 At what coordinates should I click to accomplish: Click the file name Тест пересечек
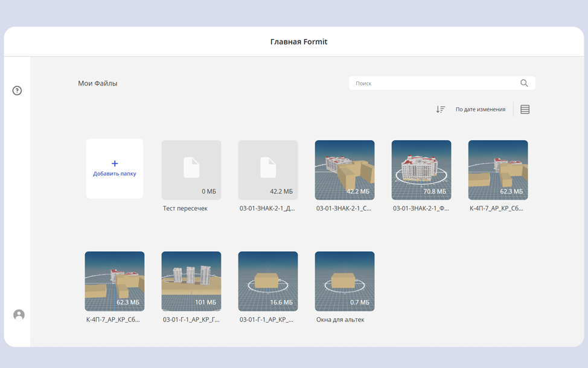point(185,208)
